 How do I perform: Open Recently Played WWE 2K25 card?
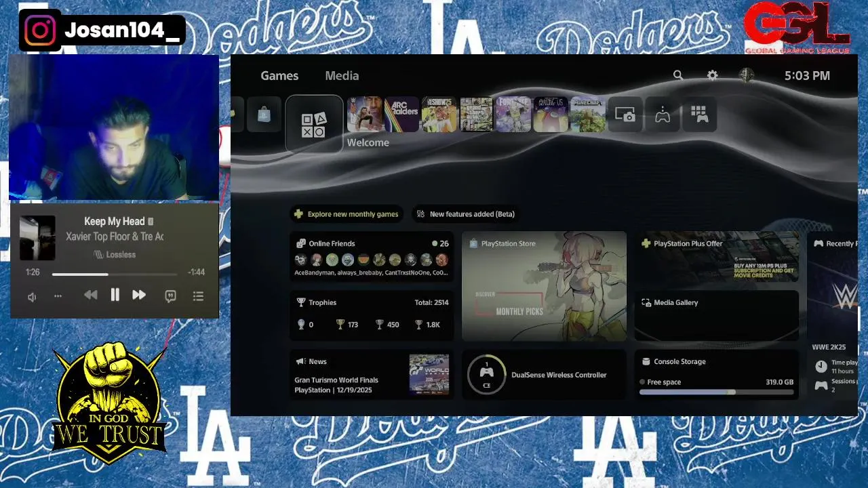coord(832,315)
